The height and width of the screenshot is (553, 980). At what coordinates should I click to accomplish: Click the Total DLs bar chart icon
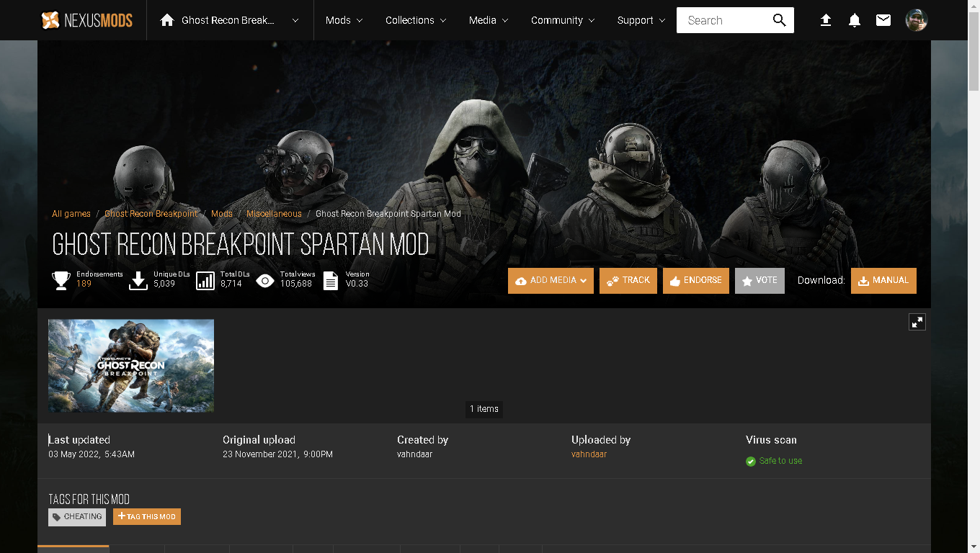(205, 280)
